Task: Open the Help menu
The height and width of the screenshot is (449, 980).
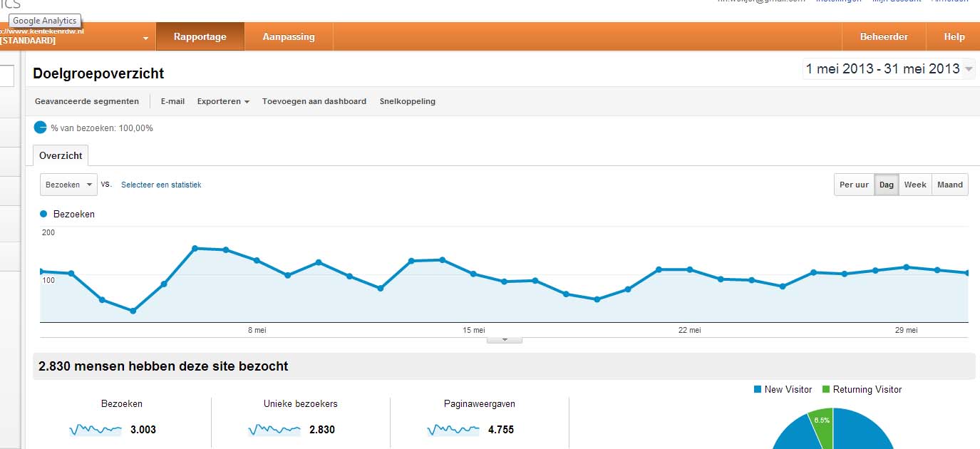Action: pyautogui.click(x=954, y=37)
